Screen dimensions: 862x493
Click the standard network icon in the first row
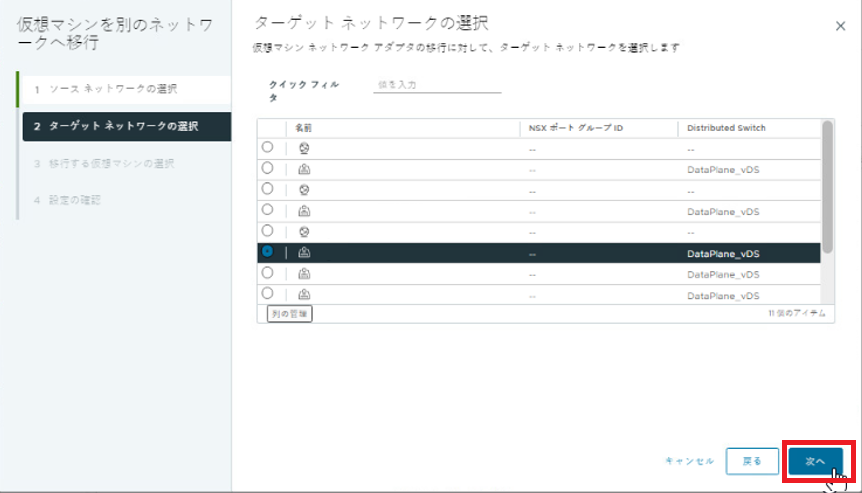point(304,148)
